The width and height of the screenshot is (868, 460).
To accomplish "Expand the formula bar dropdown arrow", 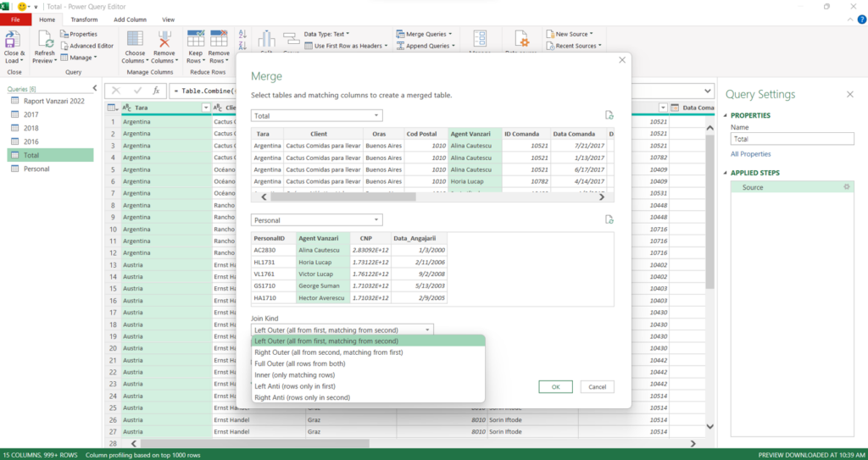I will pyautogui.click(x=708, y=91).
